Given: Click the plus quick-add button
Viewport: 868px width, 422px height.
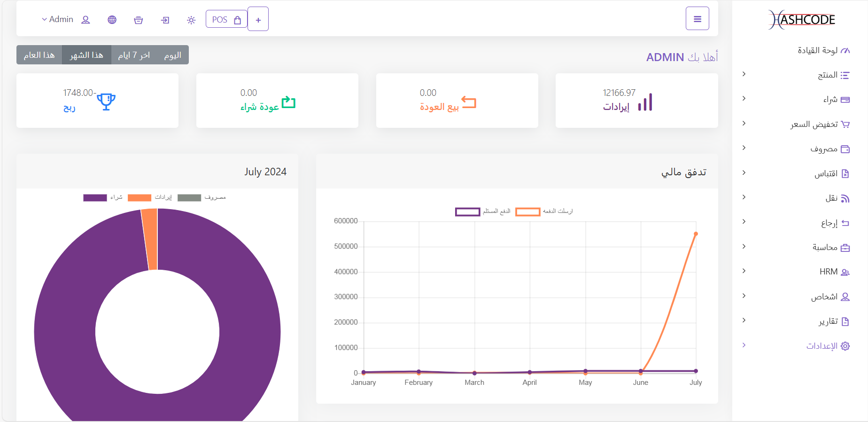Looking at the screenshot, I should click(x=258, y=19).
